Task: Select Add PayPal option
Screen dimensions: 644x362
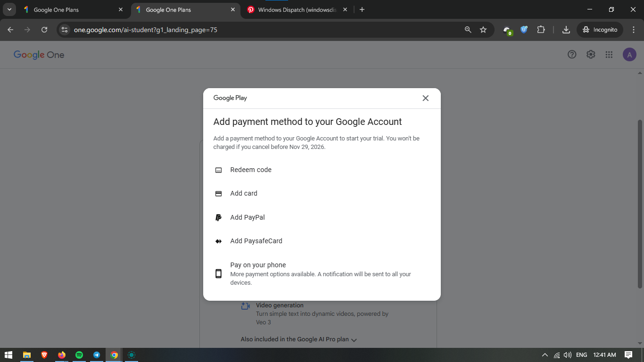Action: [x=248, y=217]
